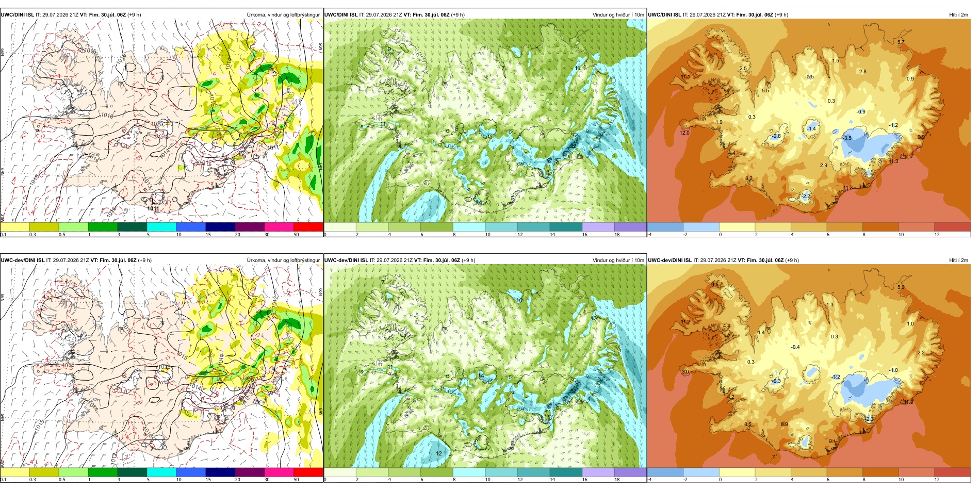Click the 'Úrkoma, vindur og loftþrýstingur' title of UWC panel
This screenshot has height=490, width=980.
click(x=283, y=15)
